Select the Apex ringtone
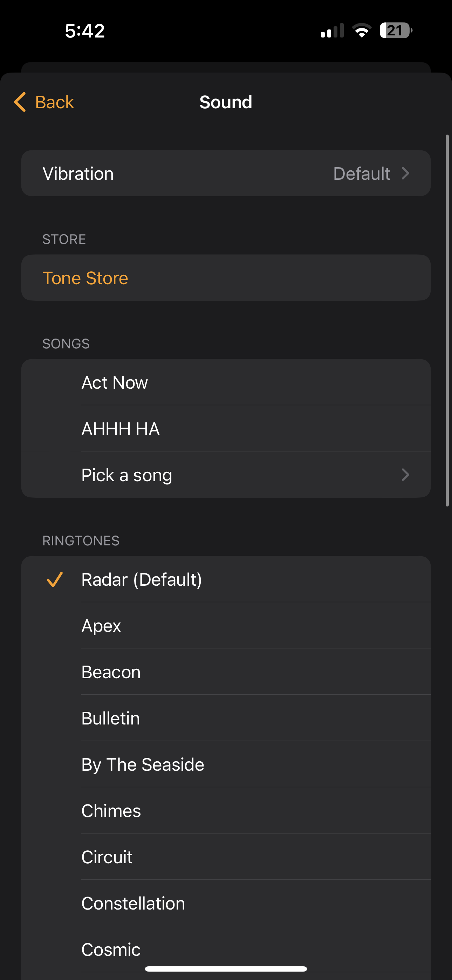Screen dimensions: 452x980 tap(101, 626)
